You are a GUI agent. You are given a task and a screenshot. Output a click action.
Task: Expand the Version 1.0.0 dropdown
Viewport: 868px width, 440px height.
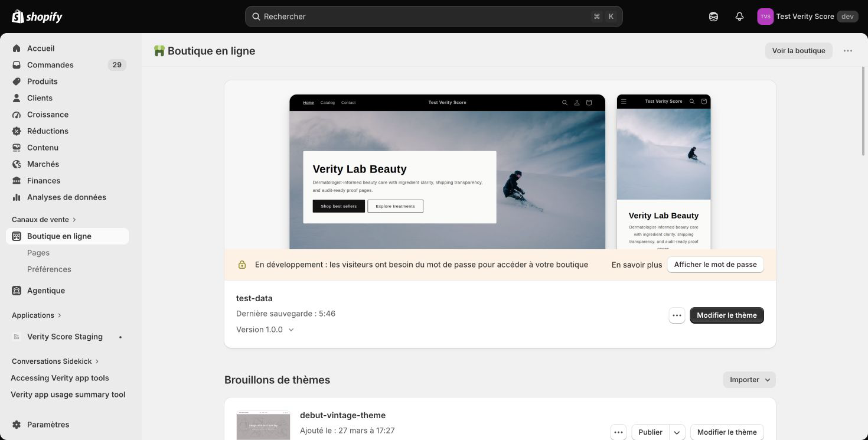[x=265, y=330]
